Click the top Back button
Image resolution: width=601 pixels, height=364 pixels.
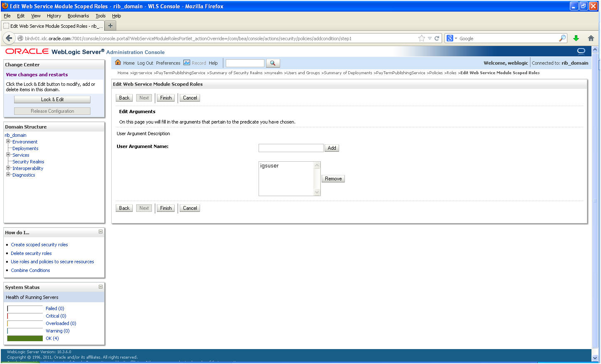pyautogui.click(x=125, y=98)
